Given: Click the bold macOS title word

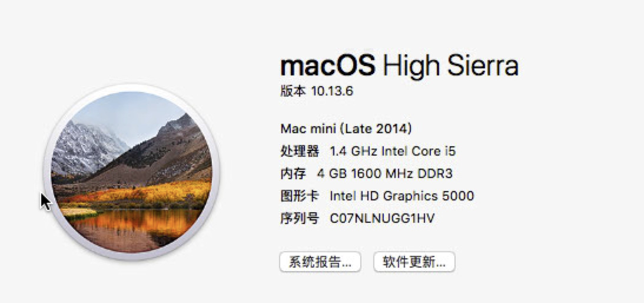Looking at the screenshot, I should tap(327, 65).
